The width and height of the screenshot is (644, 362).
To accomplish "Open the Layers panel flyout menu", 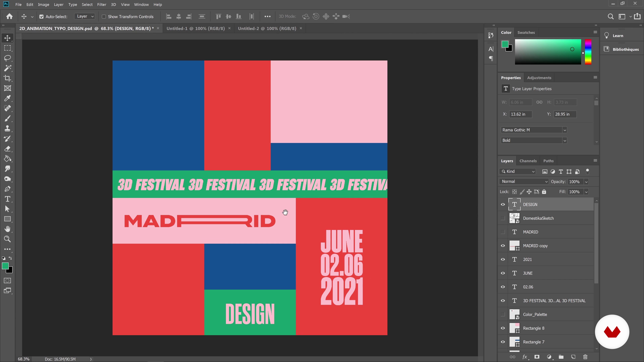I will (x=595, y=160).
